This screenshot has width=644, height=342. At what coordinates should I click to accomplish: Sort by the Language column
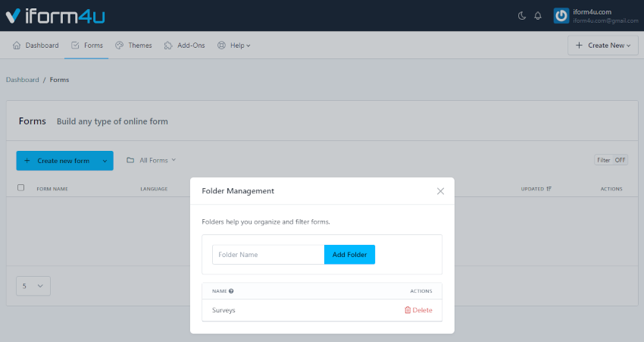coord(154,189)
